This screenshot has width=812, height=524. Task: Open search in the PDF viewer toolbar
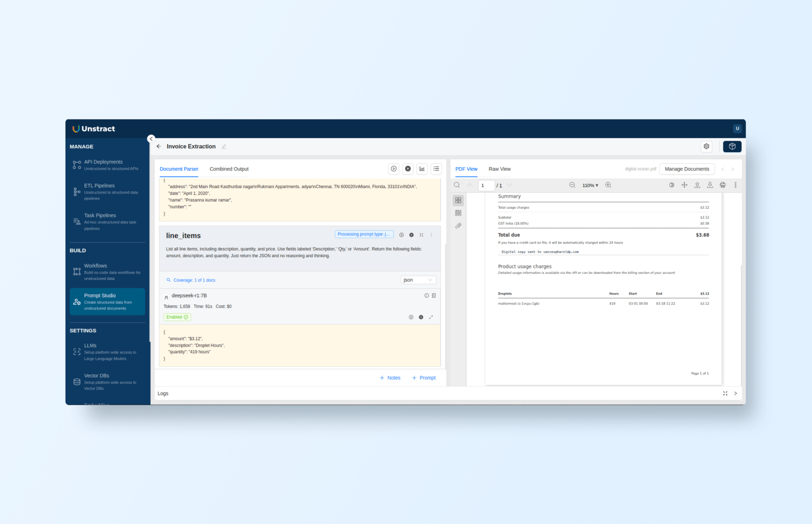pyautogui.click(x=457, y=185)
